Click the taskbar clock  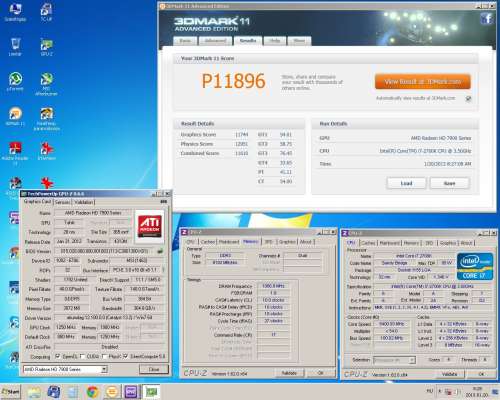point(477,392)
